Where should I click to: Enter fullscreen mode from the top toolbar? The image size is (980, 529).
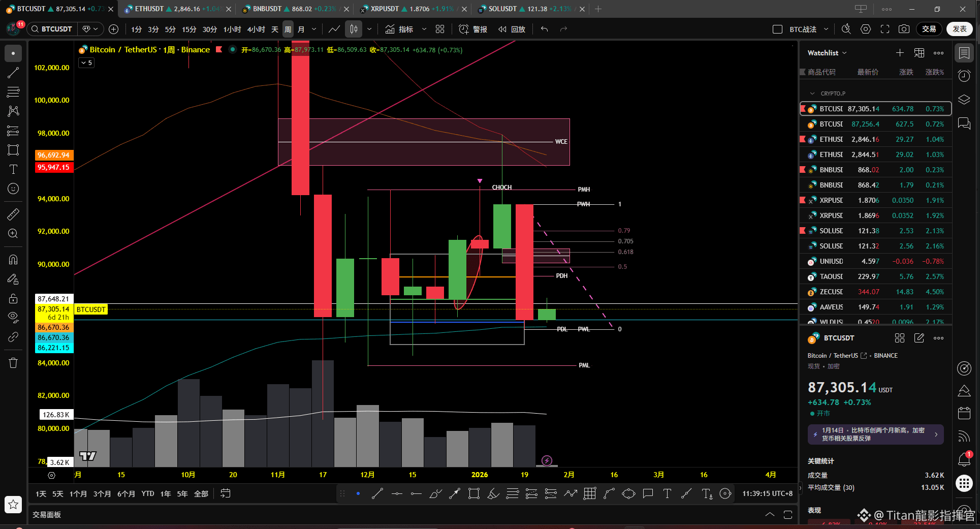point(885,29)
